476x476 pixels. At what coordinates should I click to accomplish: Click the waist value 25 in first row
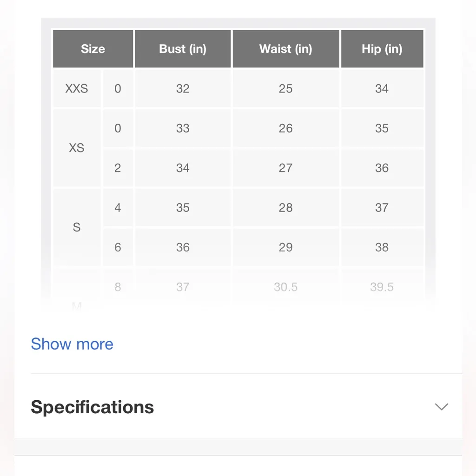[x=285, y=88]
